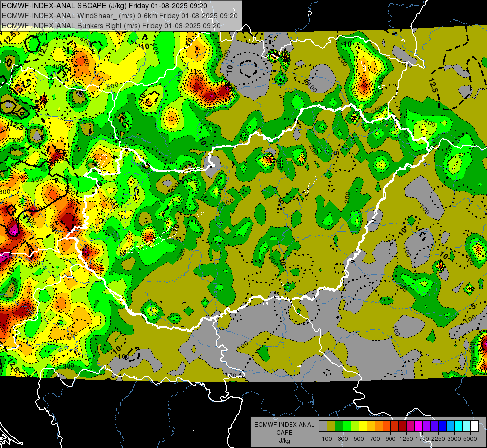Click the 3000 tick label in legend
Viewport: 487px width, 448px height.
(454, 439)
